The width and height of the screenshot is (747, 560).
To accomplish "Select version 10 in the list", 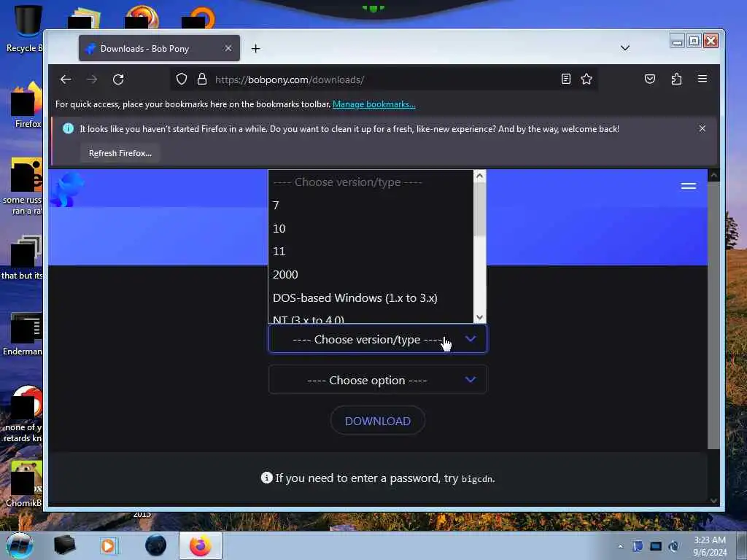I will pyautogui.click(x=371, y=228).
